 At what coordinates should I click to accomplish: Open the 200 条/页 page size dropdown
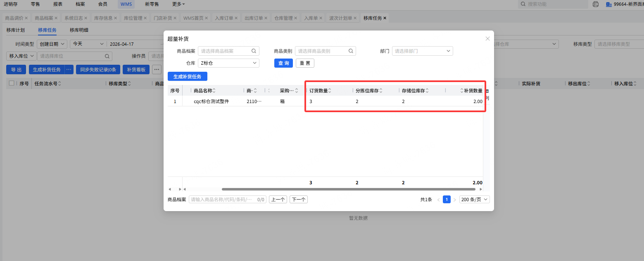pos(474,200)
